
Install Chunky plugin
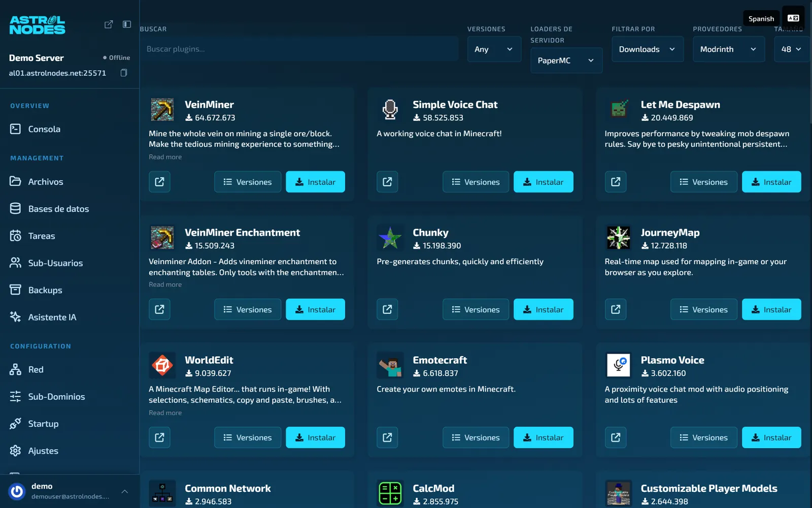[x=544, y=309]
